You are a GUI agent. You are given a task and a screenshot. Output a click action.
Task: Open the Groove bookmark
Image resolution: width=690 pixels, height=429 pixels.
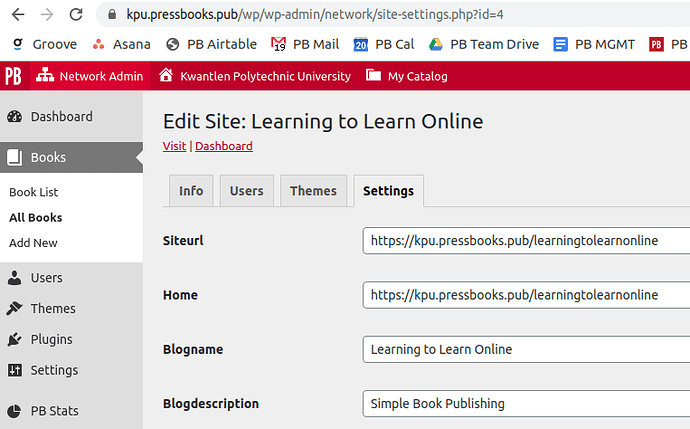coord(44,44)
